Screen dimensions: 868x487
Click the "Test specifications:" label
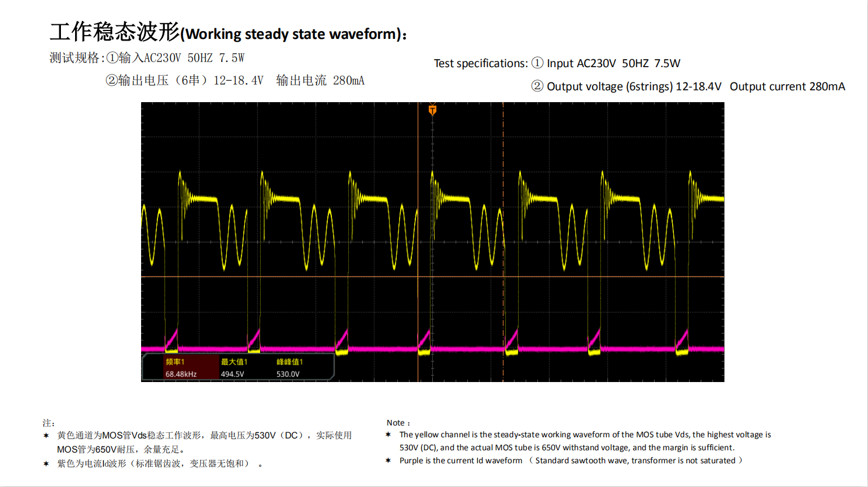pos(481,63)
